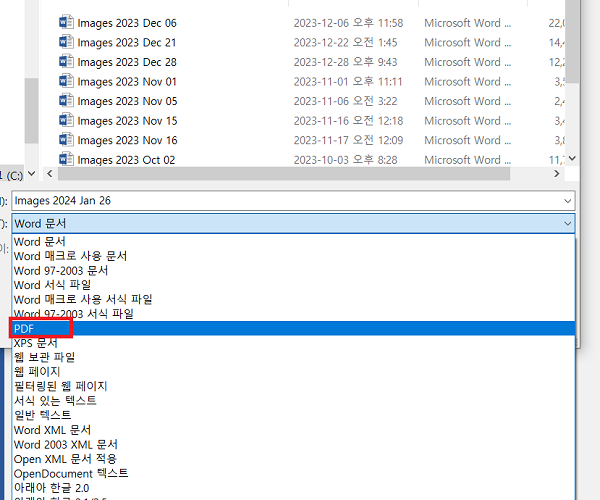Choose Word 97-2003 서식 파일 option

(293, 314)
